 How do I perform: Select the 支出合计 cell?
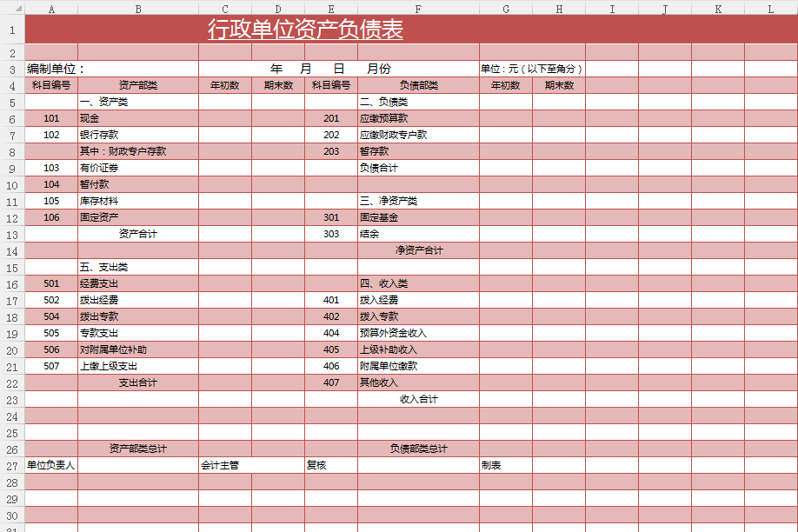(138, 382)
